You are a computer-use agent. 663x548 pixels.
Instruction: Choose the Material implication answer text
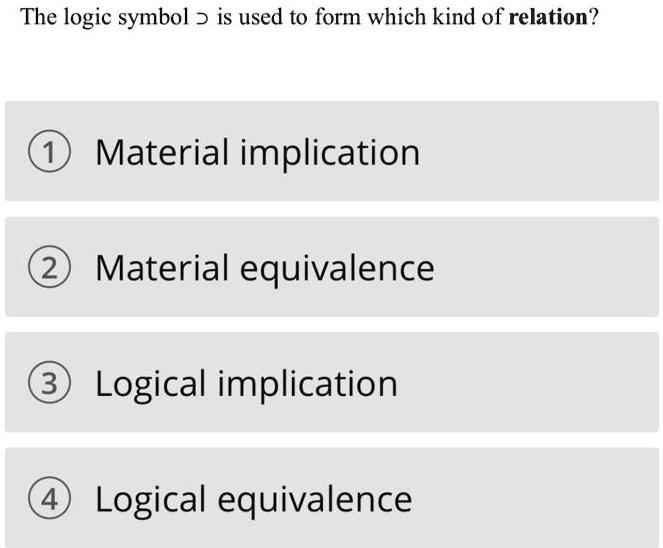pyautogui.click(x=258, y=153)
